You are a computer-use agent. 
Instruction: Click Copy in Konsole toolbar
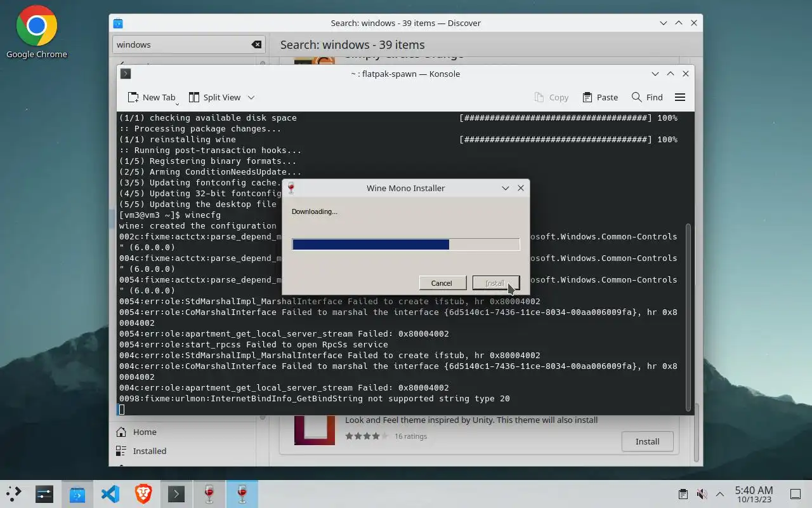click(551, 97)
